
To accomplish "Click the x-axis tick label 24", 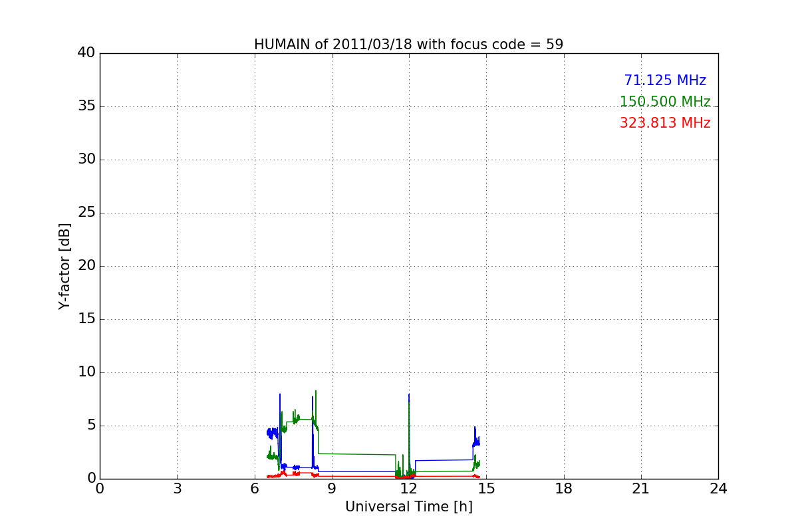I will tap(718, 489).
